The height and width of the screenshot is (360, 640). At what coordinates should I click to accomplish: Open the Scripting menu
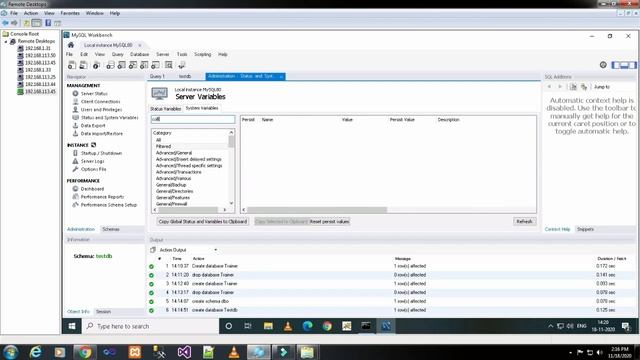click(x=202, y=54)
